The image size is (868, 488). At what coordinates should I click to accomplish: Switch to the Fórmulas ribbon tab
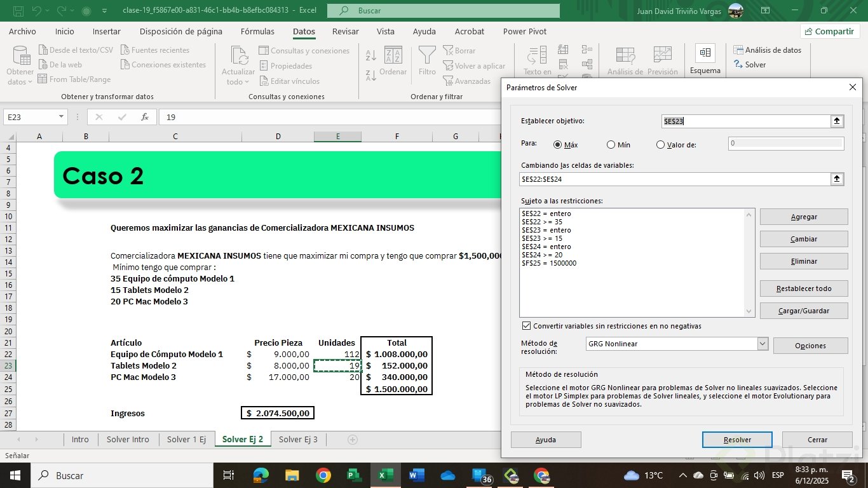[x=257, y=32]
